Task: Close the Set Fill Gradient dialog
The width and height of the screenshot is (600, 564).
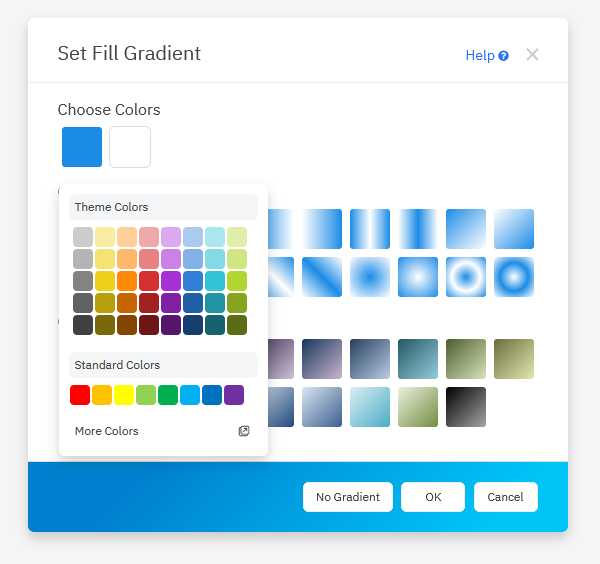Action: 532,55
